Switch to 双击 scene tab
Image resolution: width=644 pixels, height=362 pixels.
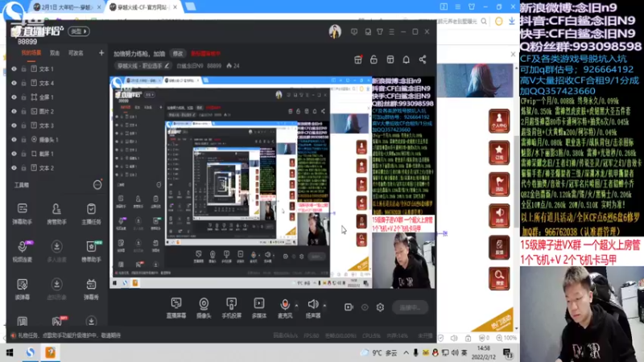pyautogui.click(x=55, y=53)
